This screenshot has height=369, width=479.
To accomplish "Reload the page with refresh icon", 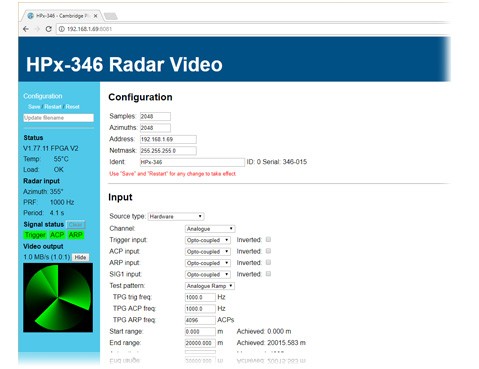I will tap(49, 29).
